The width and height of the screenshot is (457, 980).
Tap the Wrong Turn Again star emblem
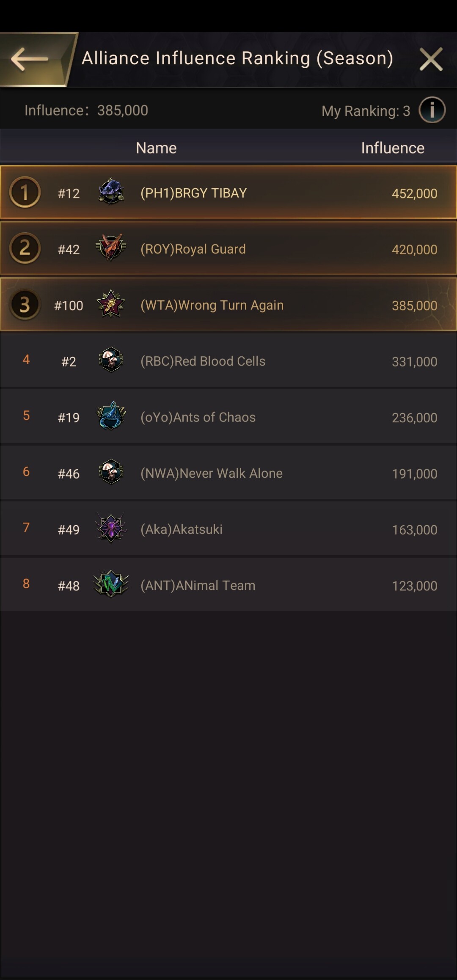coord(111,304)
